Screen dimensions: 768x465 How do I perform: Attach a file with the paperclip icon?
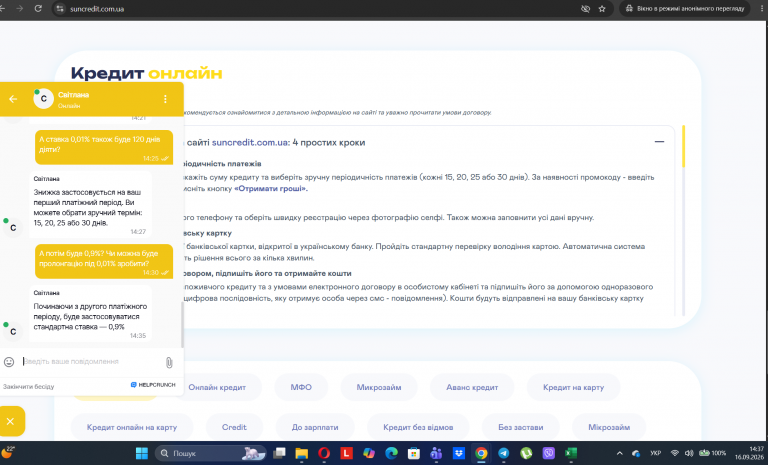point(169,362)
